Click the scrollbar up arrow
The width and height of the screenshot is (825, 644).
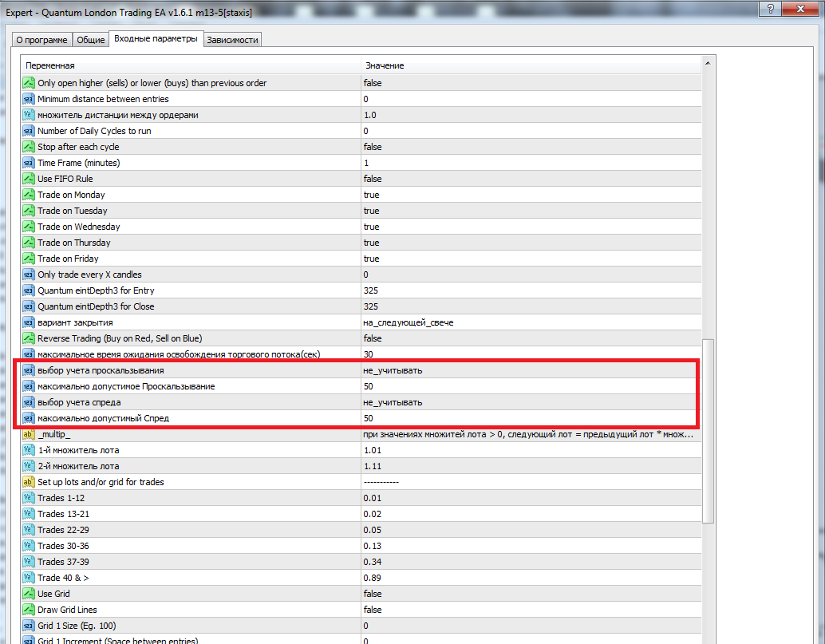tap(708, 63)
